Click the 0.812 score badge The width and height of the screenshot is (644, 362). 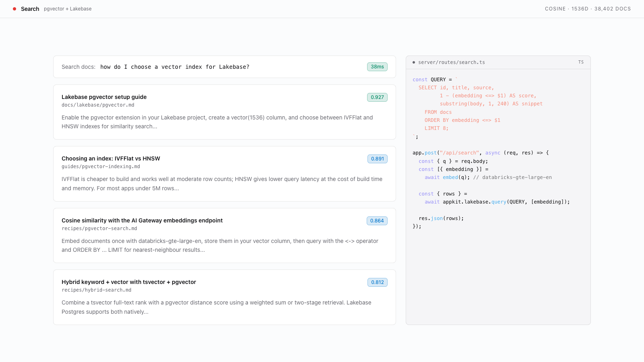pyautogui.click(x=378, y=282)
